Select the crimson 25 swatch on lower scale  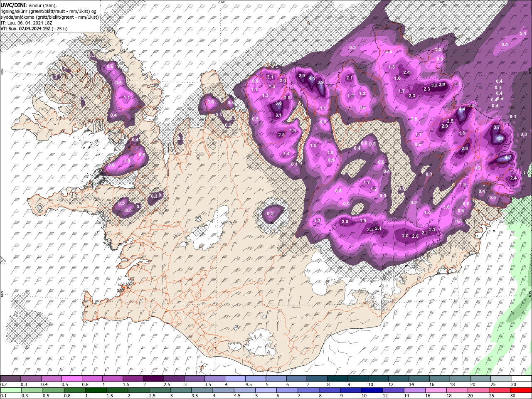click(500, 390)
